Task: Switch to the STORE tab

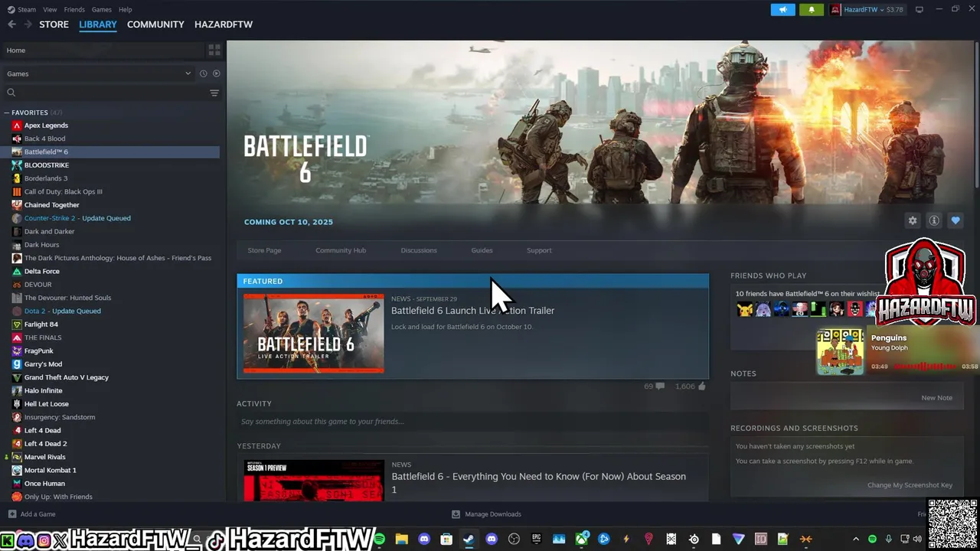Action: (x=54, y=24)
